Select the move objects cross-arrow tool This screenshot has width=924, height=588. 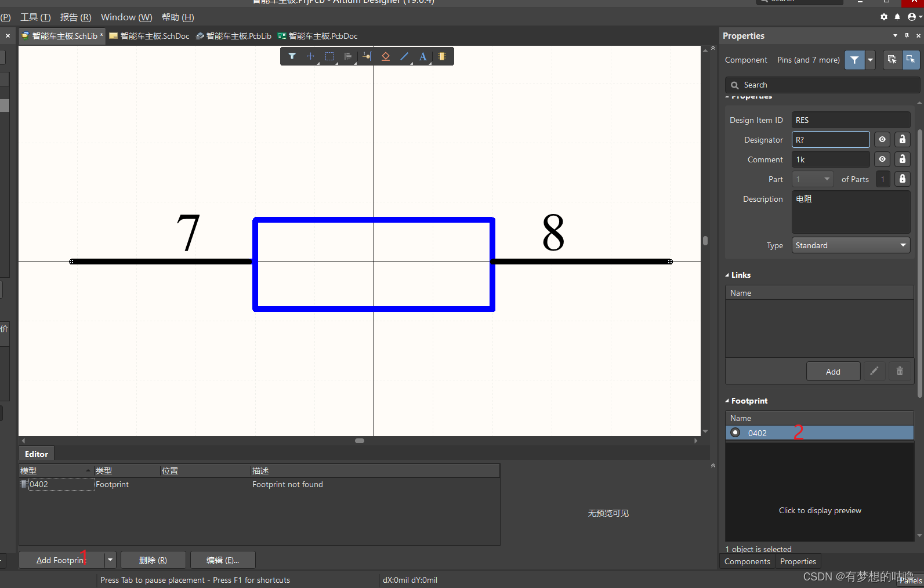coord(310,56)
